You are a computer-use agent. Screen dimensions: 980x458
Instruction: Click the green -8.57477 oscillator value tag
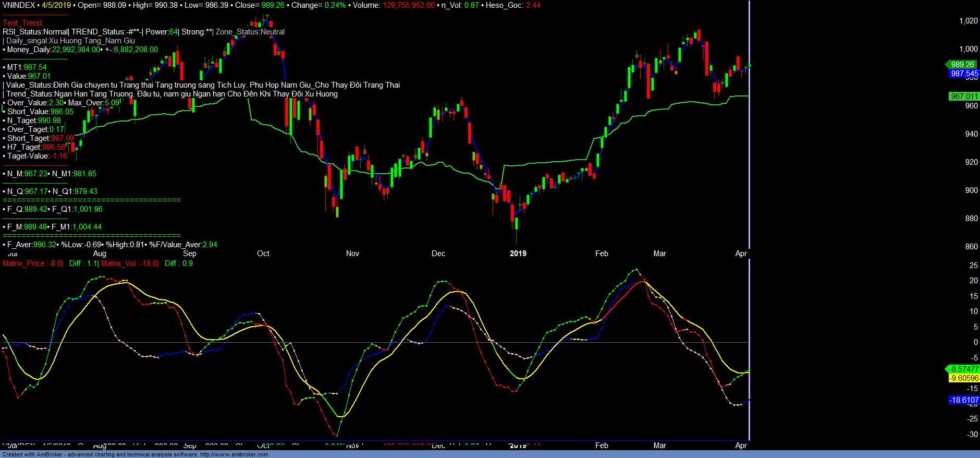click(964, 369)
